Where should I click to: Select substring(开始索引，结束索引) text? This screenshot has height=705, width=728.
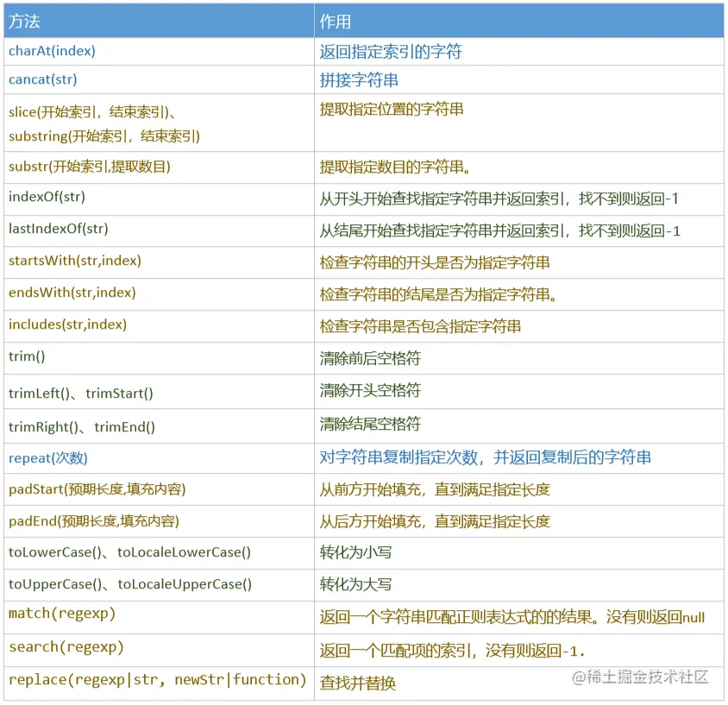(104, 136)
